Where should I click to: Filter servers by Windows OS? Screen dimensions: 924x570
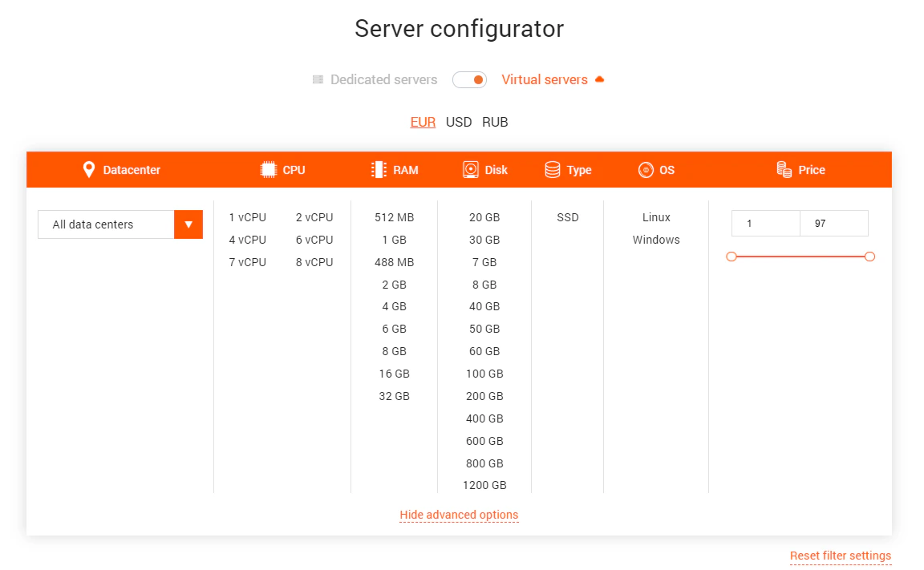656,240
